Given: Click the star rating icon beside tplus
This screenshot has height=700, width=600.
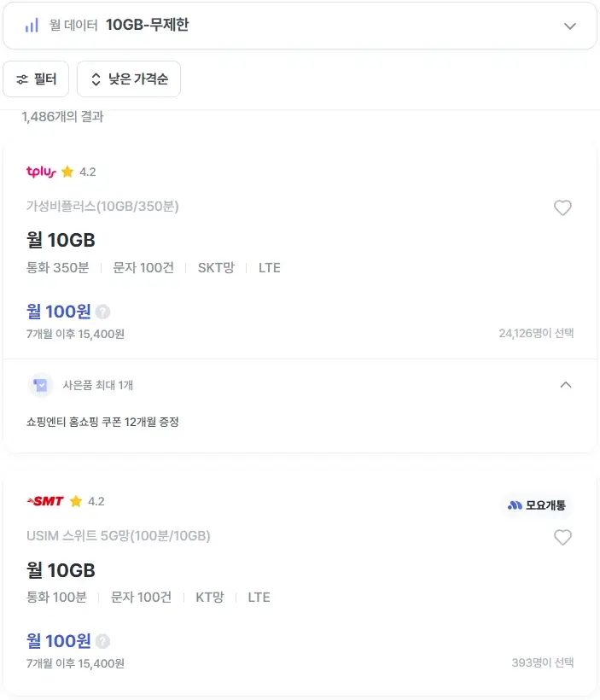Looking at the screenshot, I should point(67,172).
